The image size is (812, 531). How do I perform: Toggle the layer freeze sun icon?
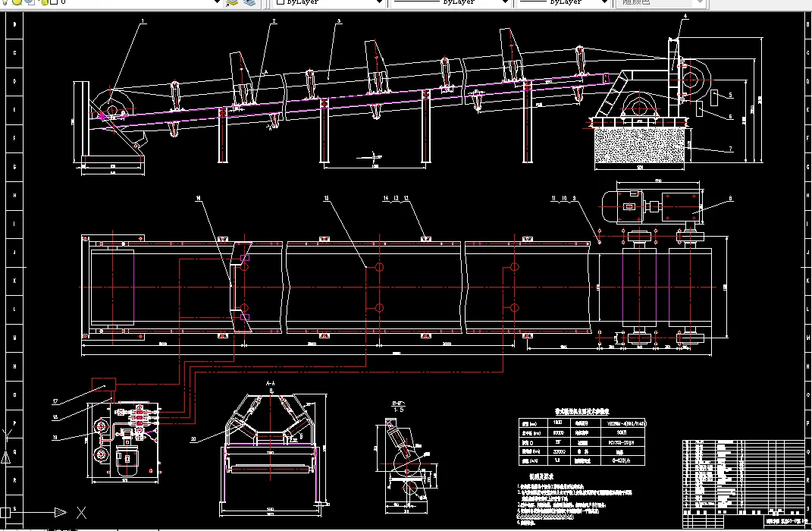[17, 2]
